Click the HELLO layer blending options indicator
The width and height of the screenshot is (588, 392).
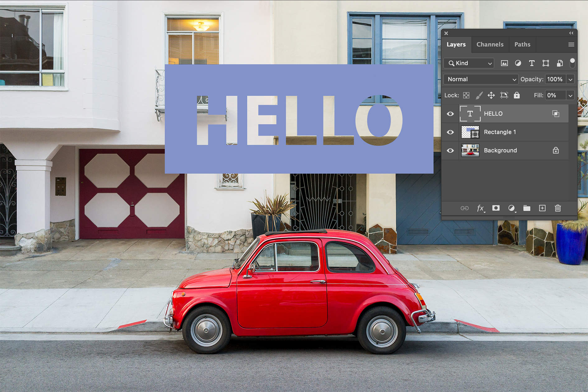(x=556, y=114)
